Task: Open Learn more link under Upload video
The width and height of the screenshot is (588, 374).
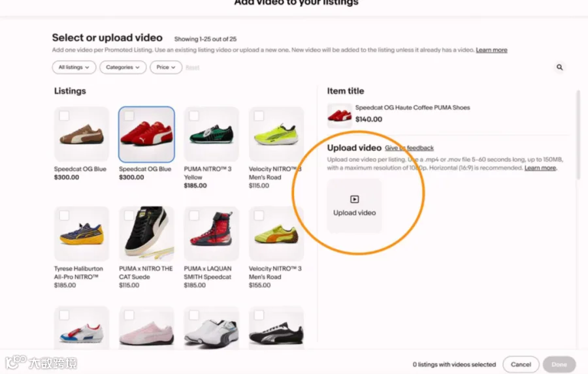Action: click(x=540, y=168)
